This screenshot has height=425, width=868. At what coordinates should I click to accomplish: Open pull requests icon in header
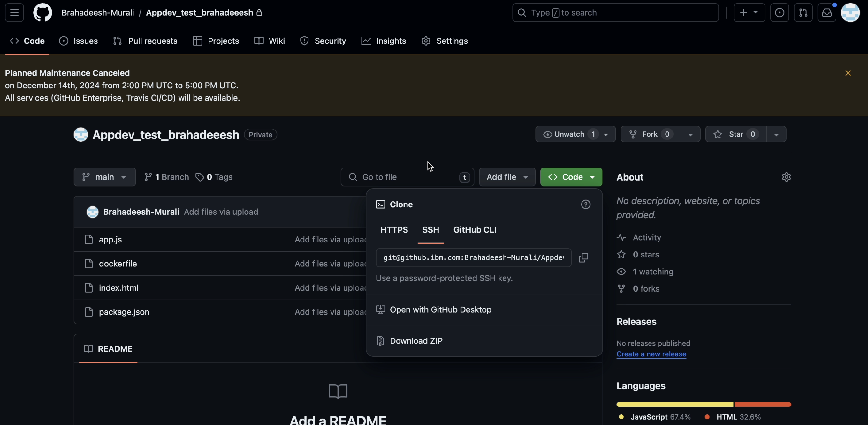coord(803,12)
